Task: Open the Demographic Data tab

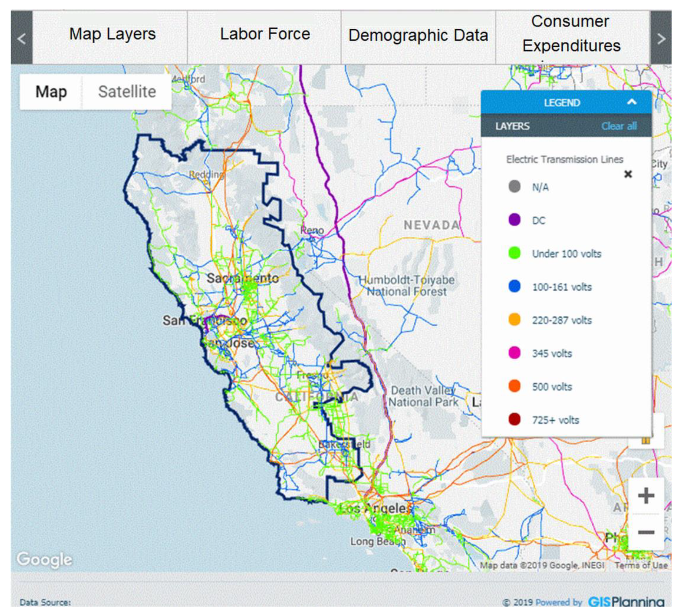Action: 418,35
